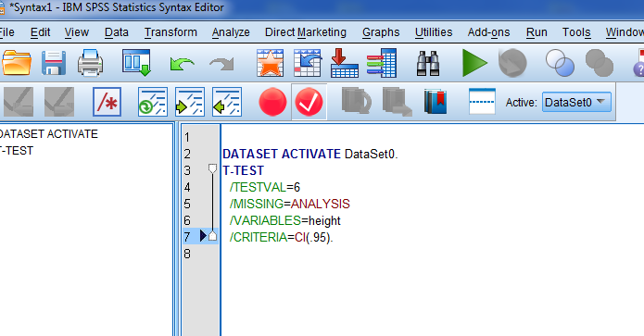Open the Analyze menu
The height and width of the screenshot is (336, 644).
coord(231,32)
